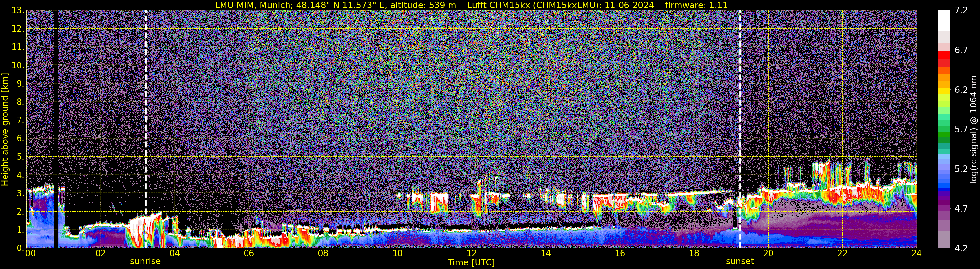Click the time axis tick '18'
The image size is (980, 269).
coord(694,253)
